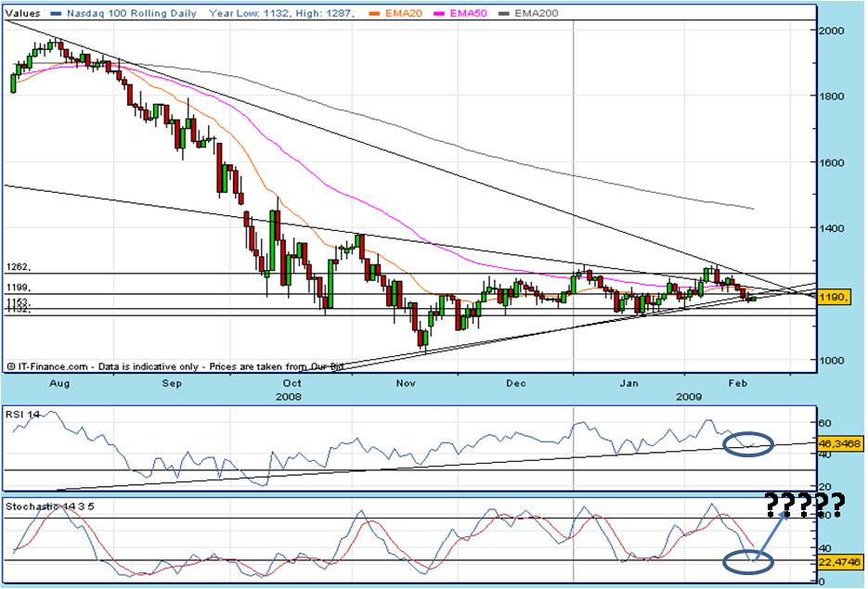Click the 1262 support level label
The height and width of the screenshot is (589, 868).
19,267
